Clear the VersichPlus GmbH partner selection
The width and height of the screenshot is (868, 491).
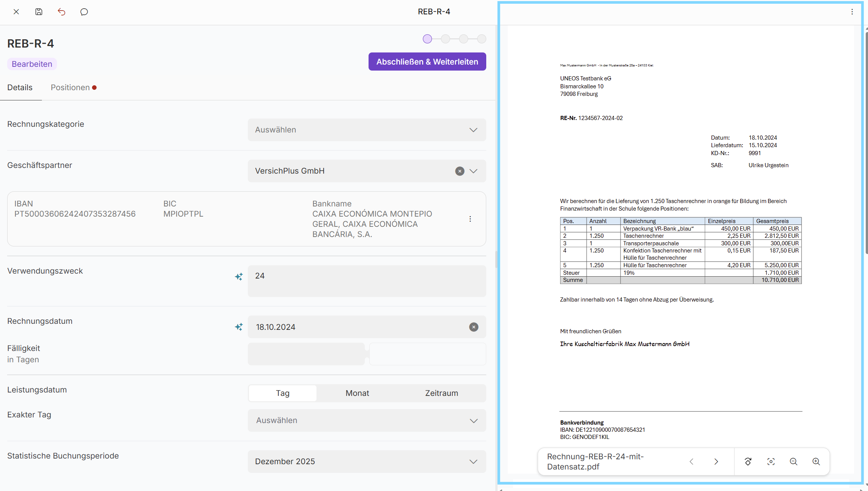pyautogui.click(x=459, y=171)
